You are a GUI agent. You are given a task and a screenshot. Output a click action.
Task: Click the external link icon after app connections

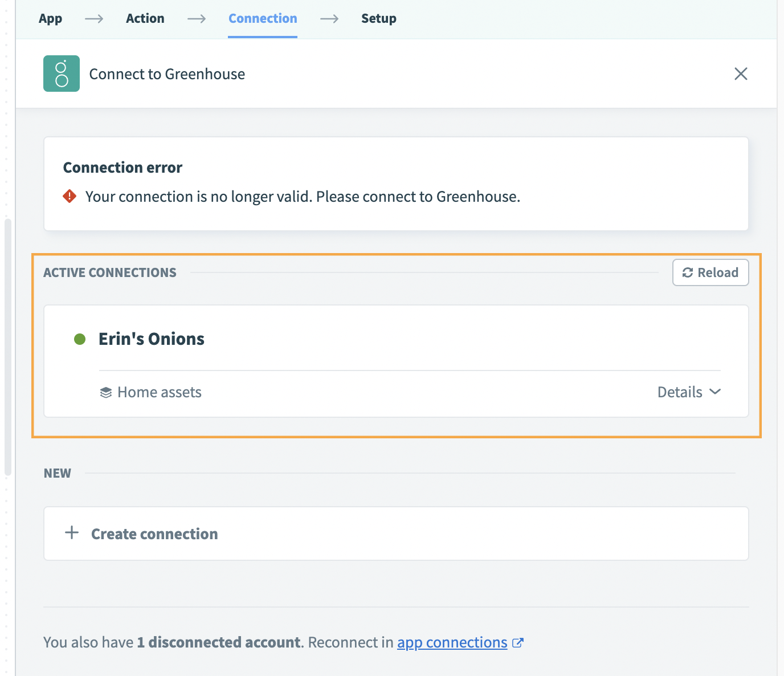518,643
